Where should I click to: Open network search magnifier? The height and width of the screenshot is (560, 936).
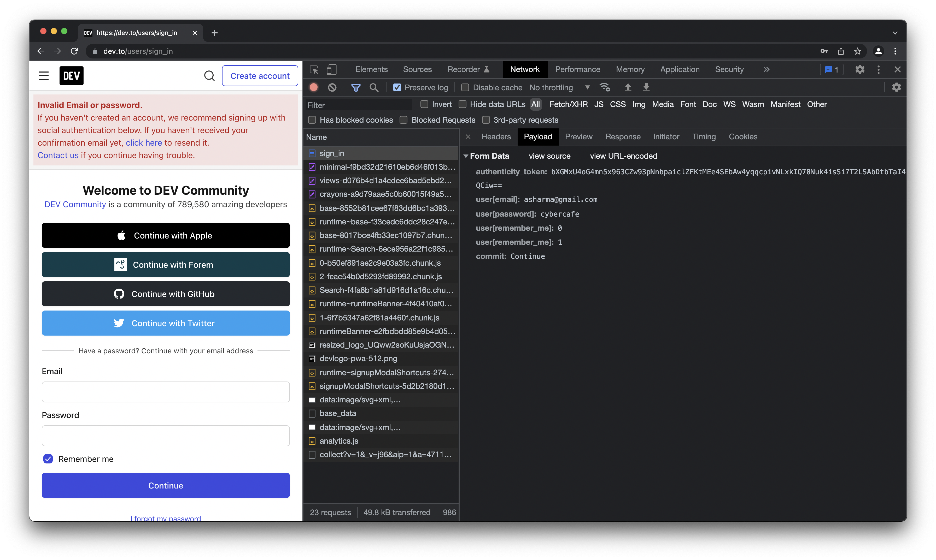point(374,87)
